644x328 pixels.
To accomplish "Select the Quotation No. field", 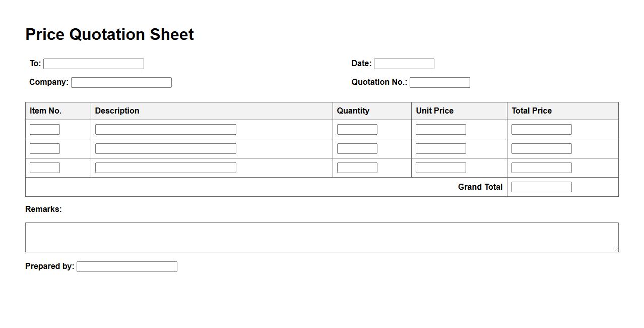I will pos(439,82).
